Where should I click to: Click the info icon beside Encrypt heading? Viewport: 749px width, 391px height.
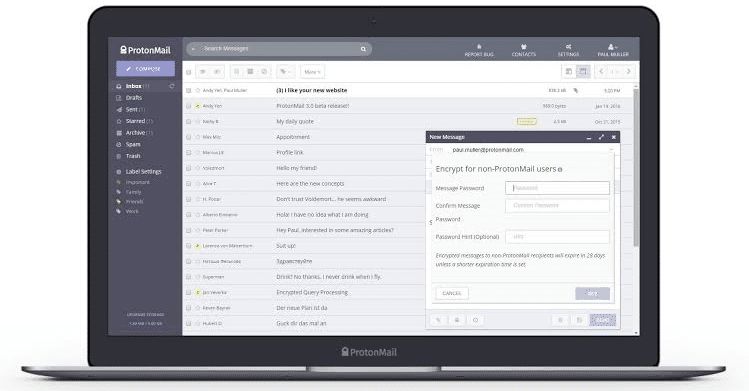[560, 169]
